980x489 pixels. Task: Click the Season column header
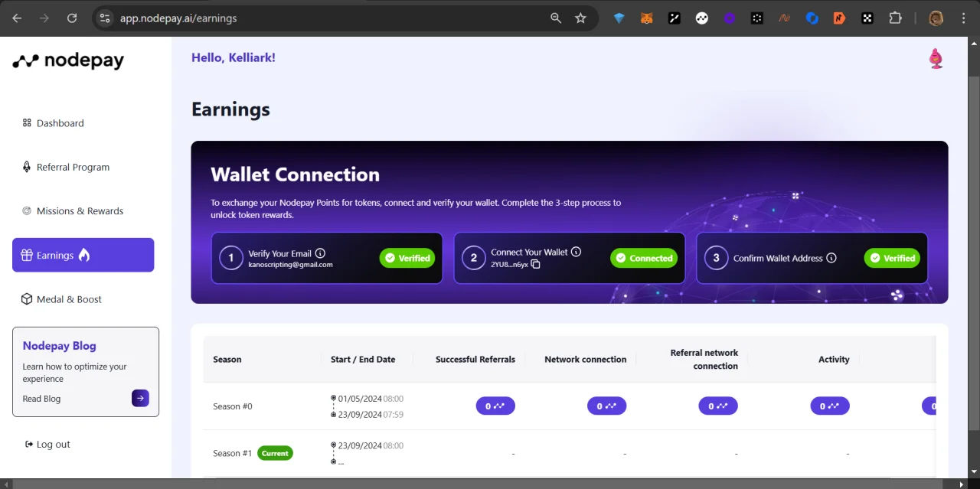tap(227, 360)
